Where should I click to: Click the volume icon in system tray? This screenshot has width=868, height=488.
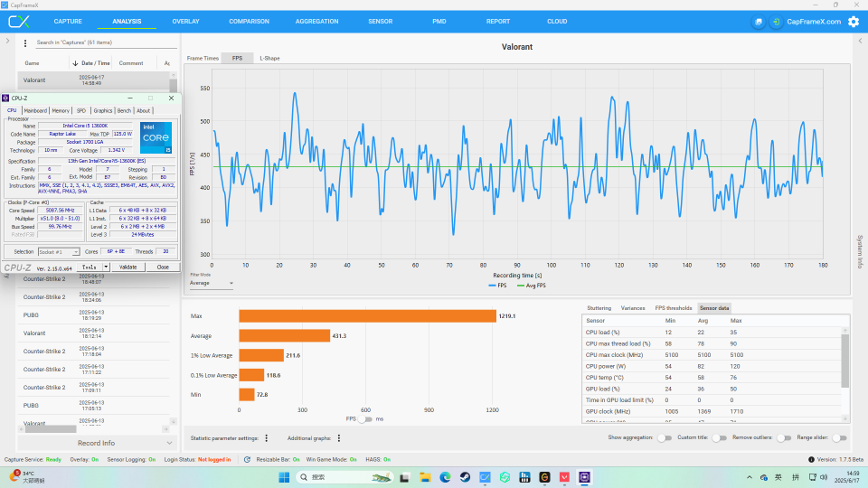tap(824, 477)
